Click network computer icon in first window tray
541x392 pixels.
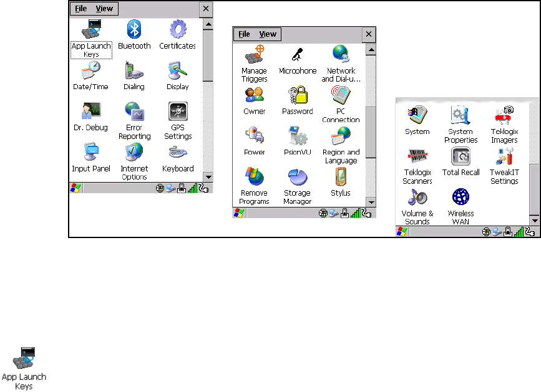170,188
